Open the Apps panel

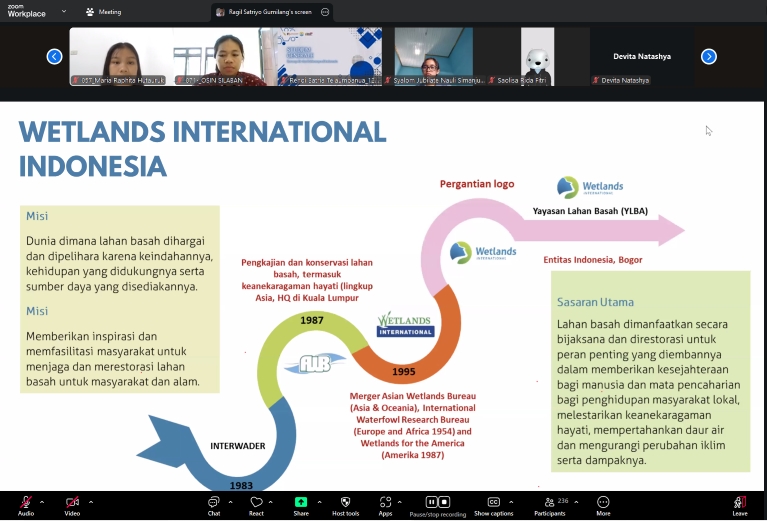coord(385,505)
